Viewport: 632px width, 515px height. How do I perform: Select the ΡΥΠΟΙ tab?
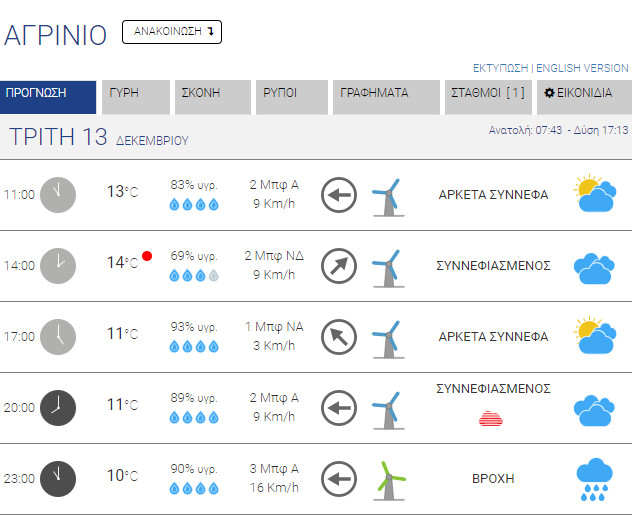[291, 97]
